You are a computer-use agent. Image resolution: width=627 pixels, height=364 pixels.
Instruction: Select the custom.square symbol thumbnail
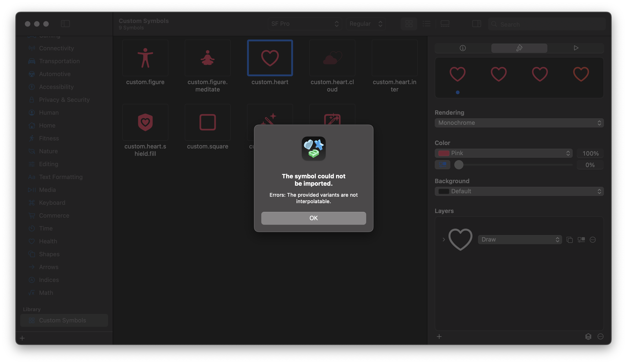207,122
